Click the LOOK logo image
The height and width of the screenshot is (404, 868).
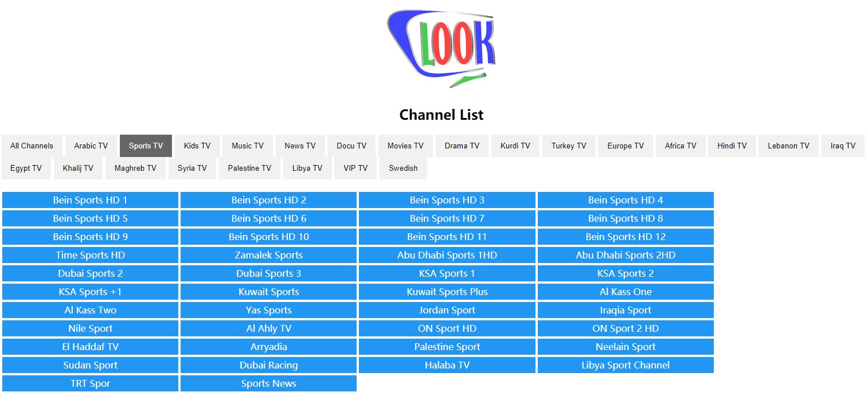[x=441, y=49]
